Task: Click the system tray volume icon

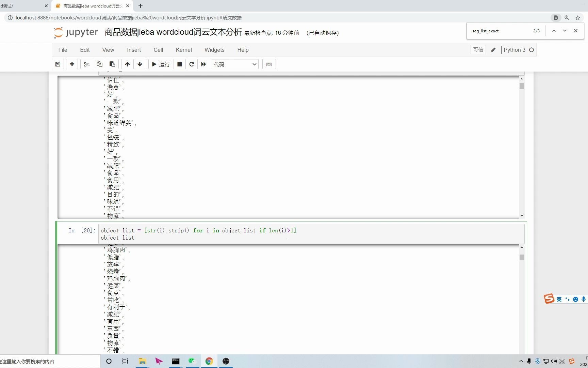Action: coord(554,361)
